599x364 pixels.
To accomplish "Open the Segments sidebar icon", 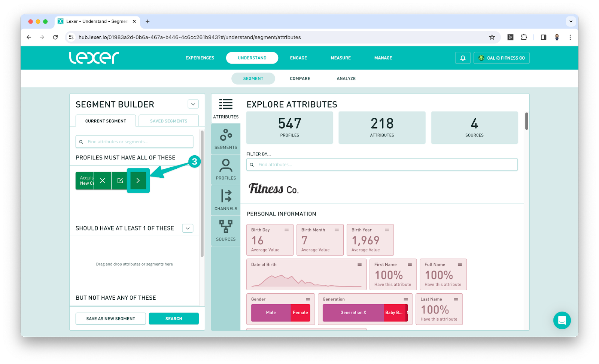I will (x=226, y=139).
